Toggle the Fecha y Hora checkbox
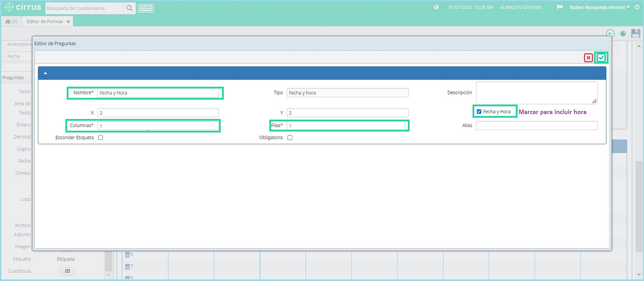 [x=479, y=112]
